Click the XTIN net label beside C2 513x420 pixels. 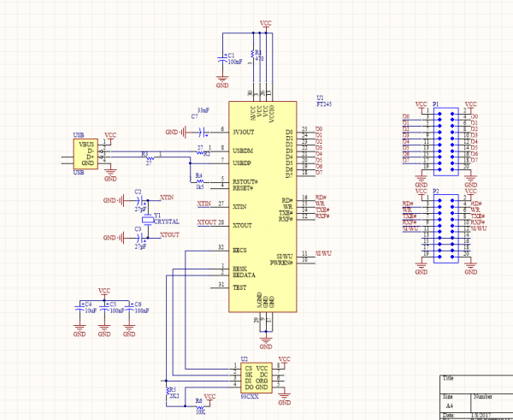167,198
